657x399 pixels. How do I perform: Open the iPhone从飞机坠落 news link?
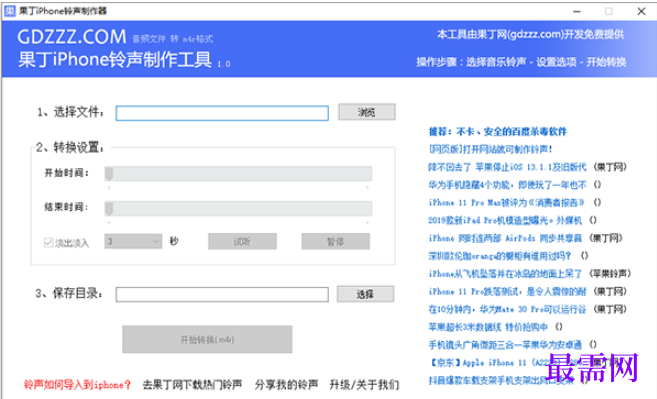coord(505,274)
